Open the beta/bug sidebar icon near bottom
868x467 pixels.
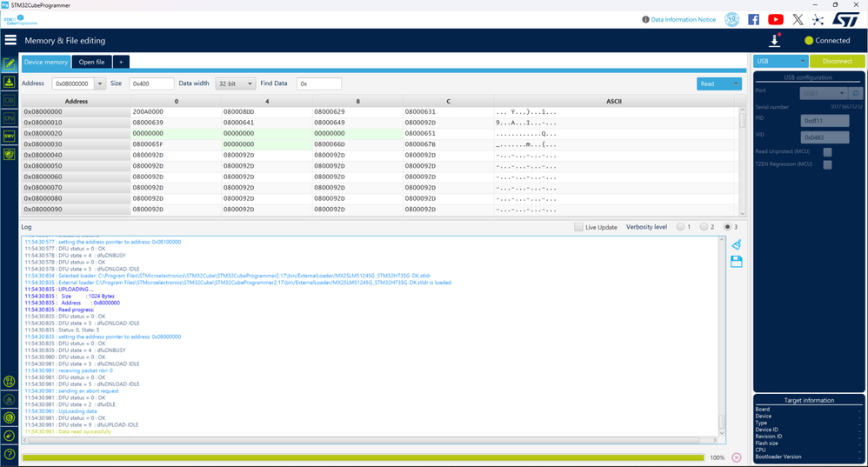[x=10, y=399]
